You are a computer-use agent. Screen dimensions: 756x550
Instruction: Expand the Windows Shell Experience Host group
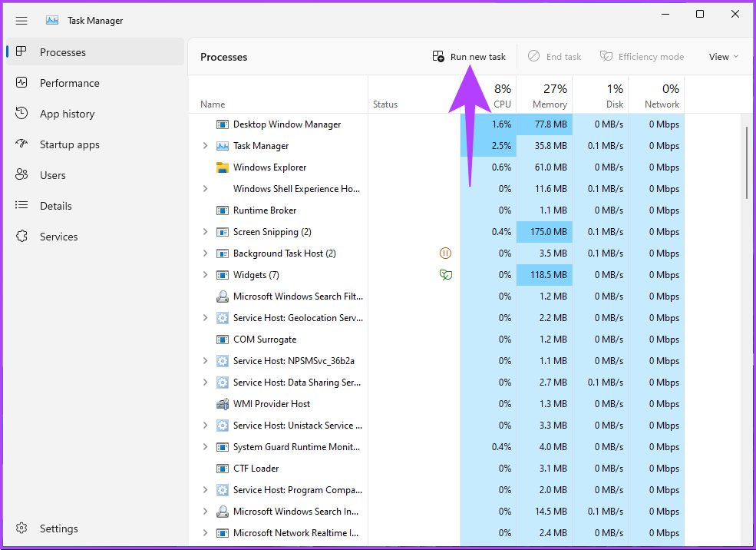206,189
